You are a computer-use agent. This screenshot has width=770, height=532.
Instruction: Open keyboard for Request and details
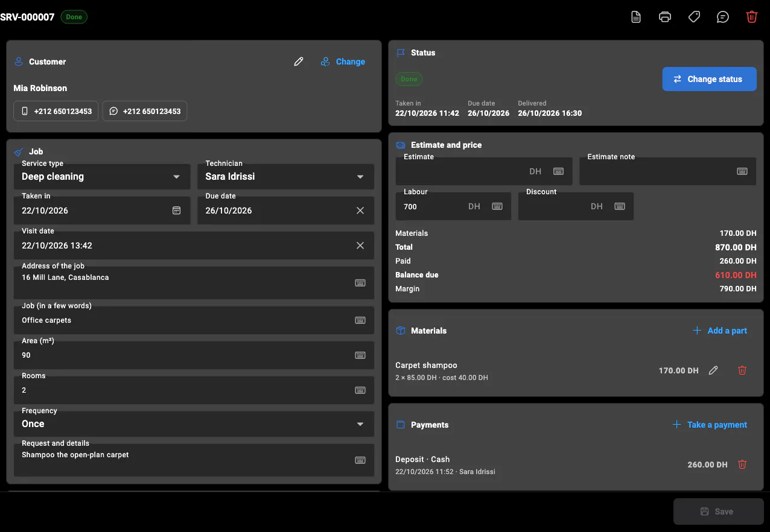360,460
